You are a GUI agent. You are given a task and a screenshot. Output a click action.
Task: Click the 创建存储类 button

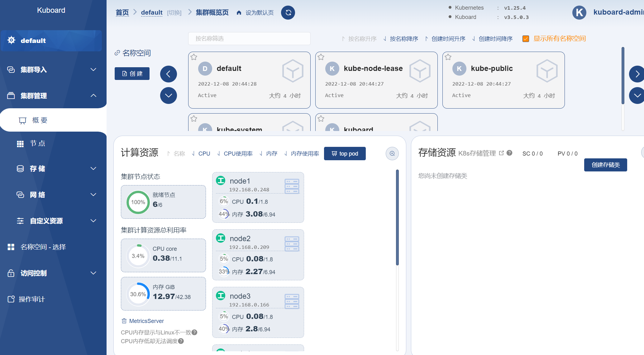(x=605, y=165)
